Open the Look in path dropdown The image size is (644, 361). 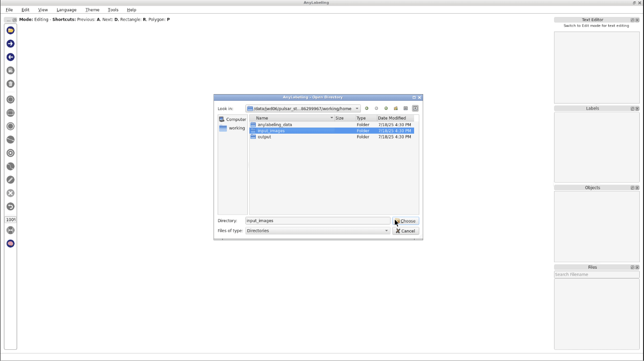[303, 109]
